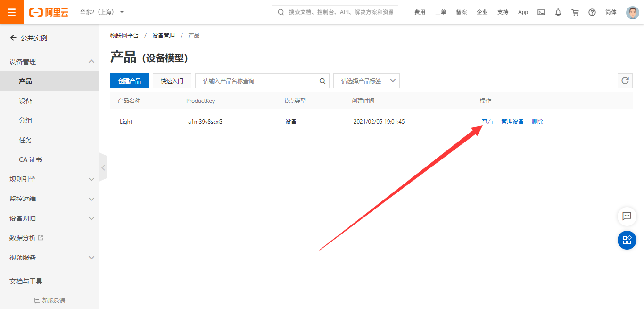Open the CloudShell terminal icon
Viewport: 644px width, 309px height.
541,12
